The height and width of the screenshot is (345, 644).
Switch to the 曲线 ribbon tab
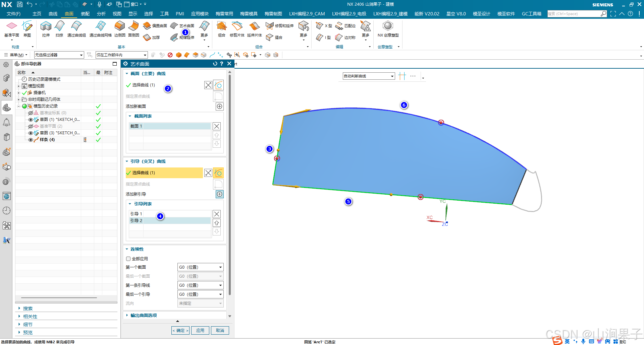click(x=53, y=14)
